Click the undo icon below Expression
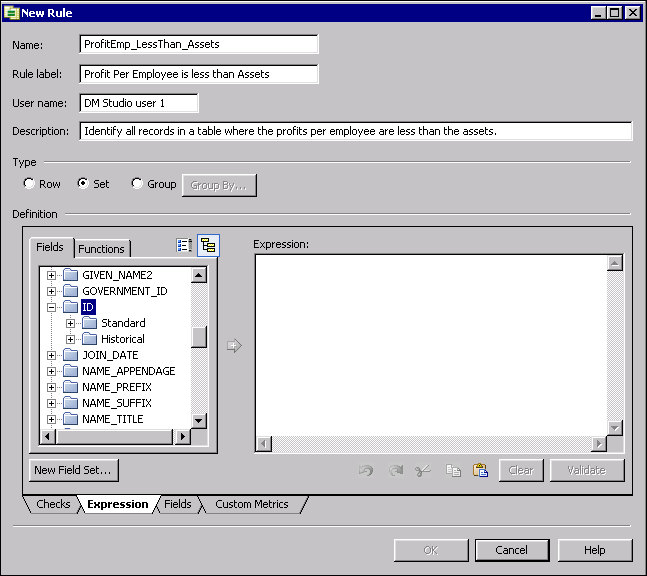The height and width of the screenshot is (576, 647). point(367,470)
